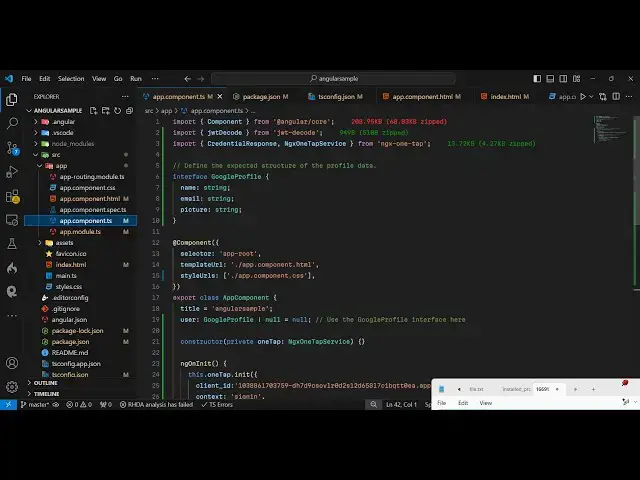The width and height of the screenshot is (640, 480).
Task: Click the app breadcrumb in the editor path
Action: click(x=166, y=111)
